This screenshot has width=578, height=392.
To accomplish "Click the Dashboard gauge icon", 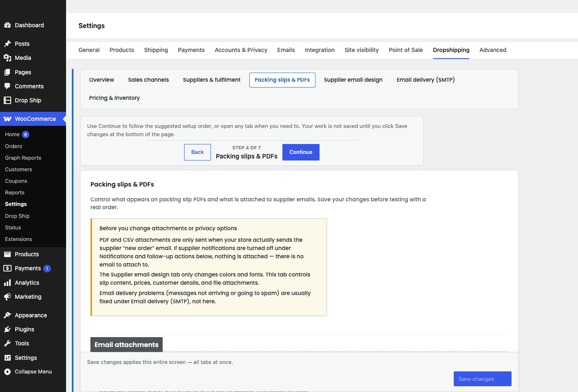I will click(x=7, y=25).
